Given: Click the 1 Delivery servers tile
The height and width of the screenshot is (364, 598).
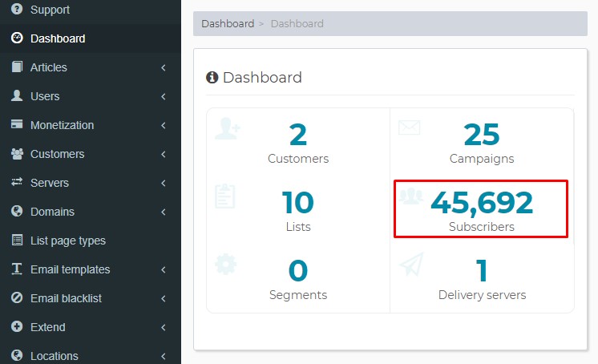Looking at the screenshot, I should click(x=482, y=279).
